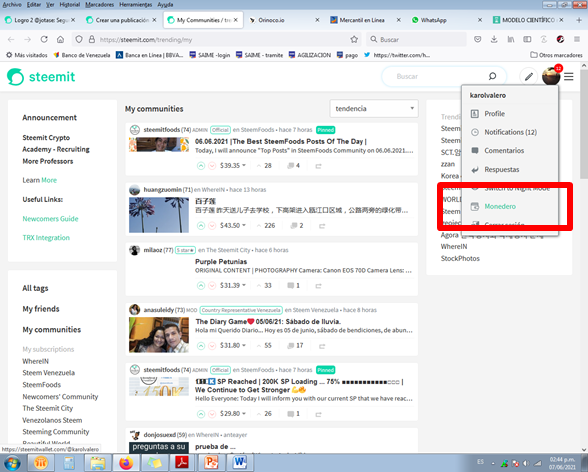Upvote the 06.06.2021 Best SteemFoods post
This screenshot has width=588, height=472.
201,166
